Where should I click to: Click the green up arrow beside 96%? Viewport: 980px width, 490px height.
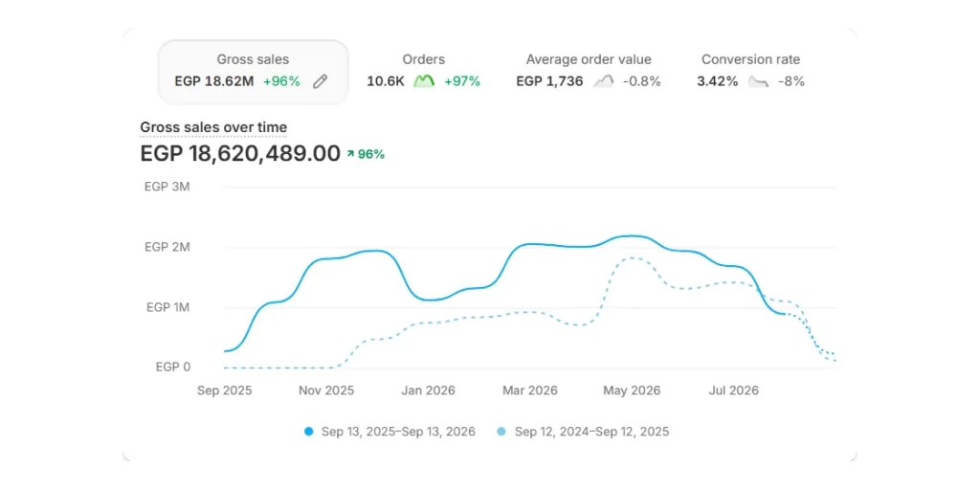point(350,154)
